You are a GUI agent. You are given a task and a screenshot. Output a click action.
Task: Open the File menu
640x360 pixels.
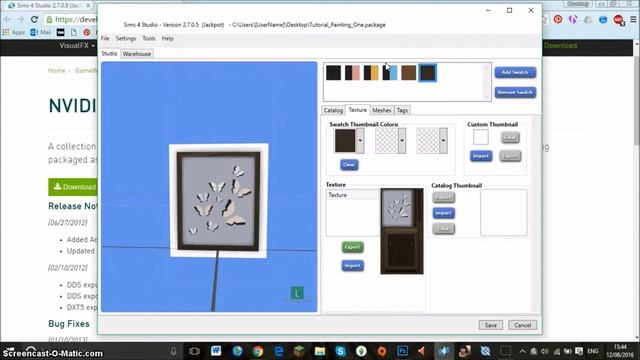coord(105,38)
